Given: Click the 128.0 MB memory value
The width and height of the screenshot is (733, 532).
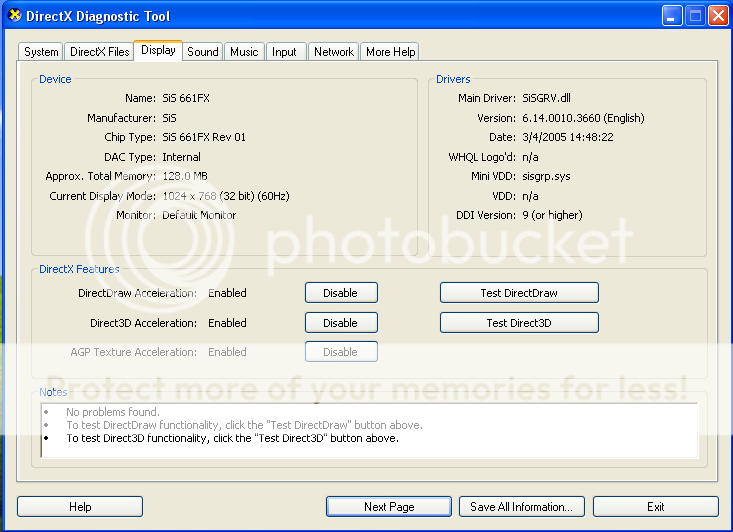Looking at the screenshot, I should (185, 176).
